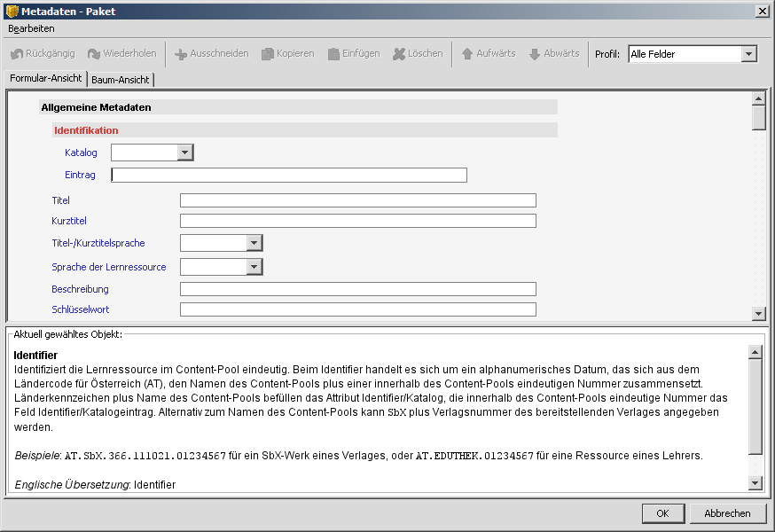Click the Eintrag label
This screenshot has height=532, width=775.
coord(80,175)
